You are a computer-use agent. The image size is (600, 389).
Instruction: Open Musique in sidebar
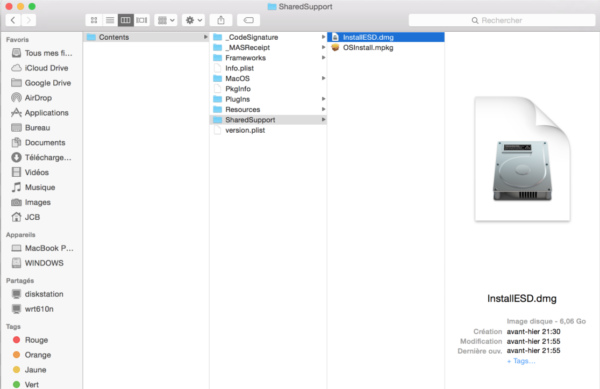tap(42, 187)
